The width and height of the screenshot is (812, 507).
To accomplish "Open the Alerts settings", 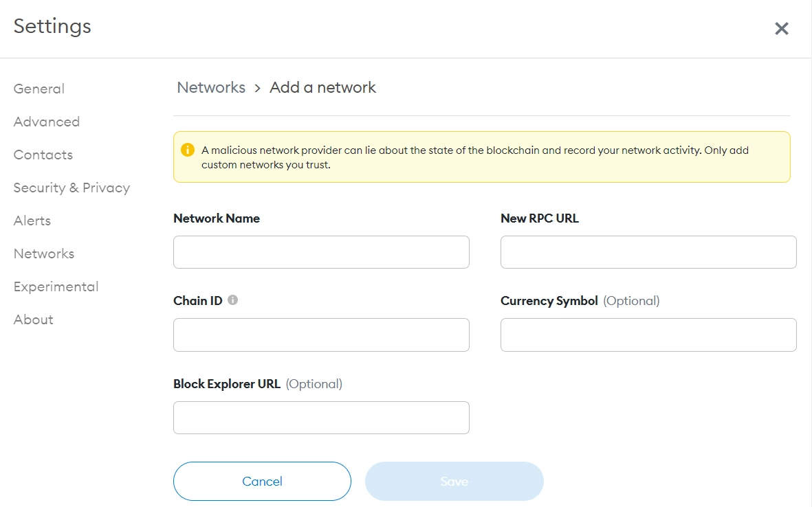I will tap(32, 221).
